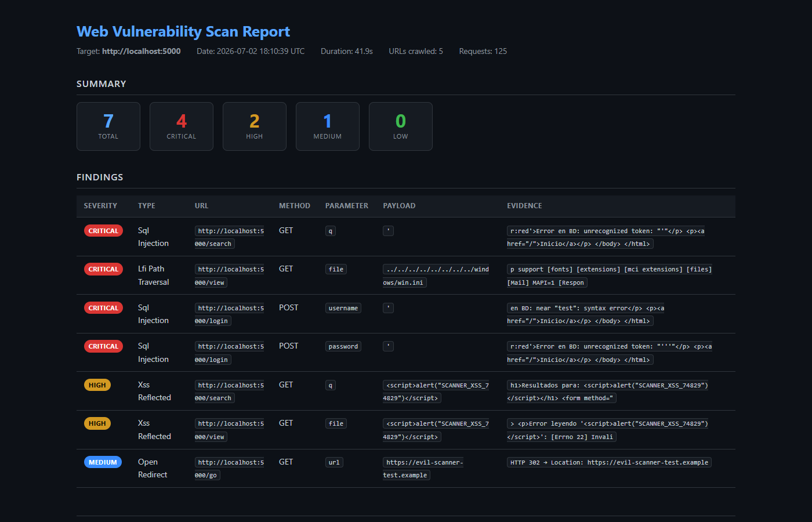Click the evil-scanner-test.example payload
The height and width of the screenshot is (522, 812).
424,469
